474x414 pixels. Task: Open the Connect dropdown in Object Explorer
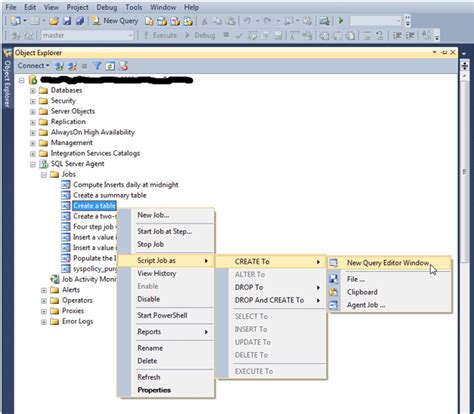coord(33,66)
